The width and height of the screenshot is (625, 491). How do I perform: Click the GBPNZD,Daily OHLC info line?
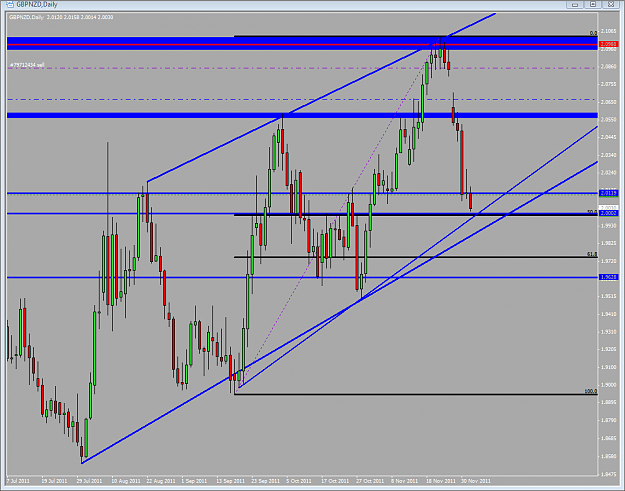click(61, 17)
